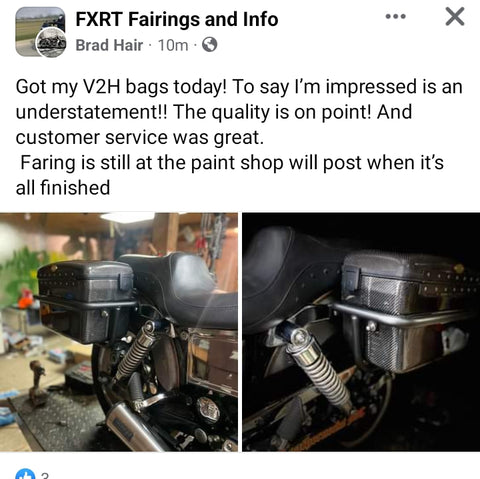
Task: Close the post with the X icon
Action: pyautogui.click(x=455, y=16)
